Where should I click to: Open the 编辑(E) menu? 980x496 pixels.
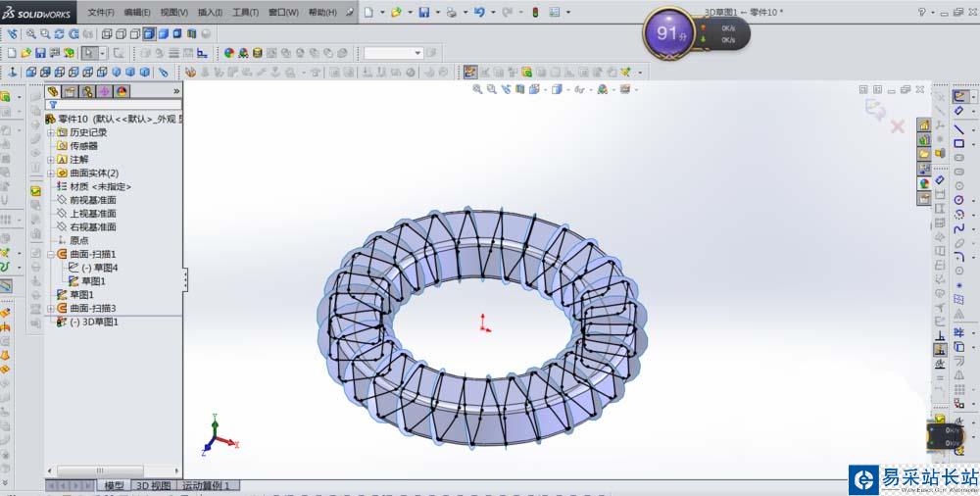[x=137, y=12]
